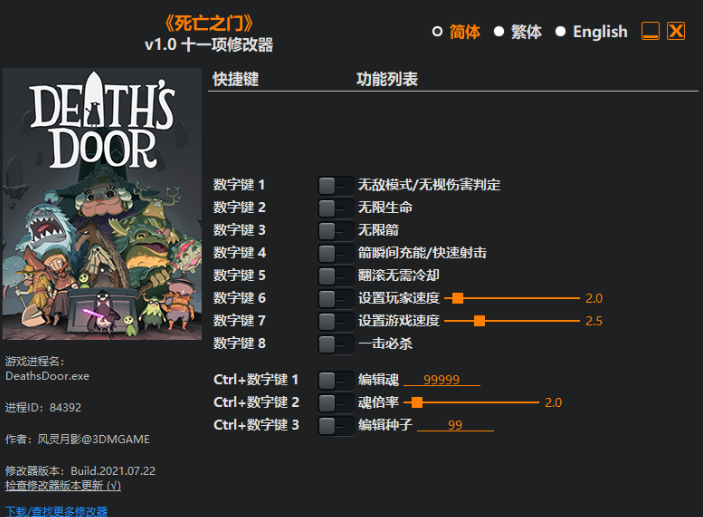Enable 翻滚无需冷却 toggle

click(x=336, y=276)
